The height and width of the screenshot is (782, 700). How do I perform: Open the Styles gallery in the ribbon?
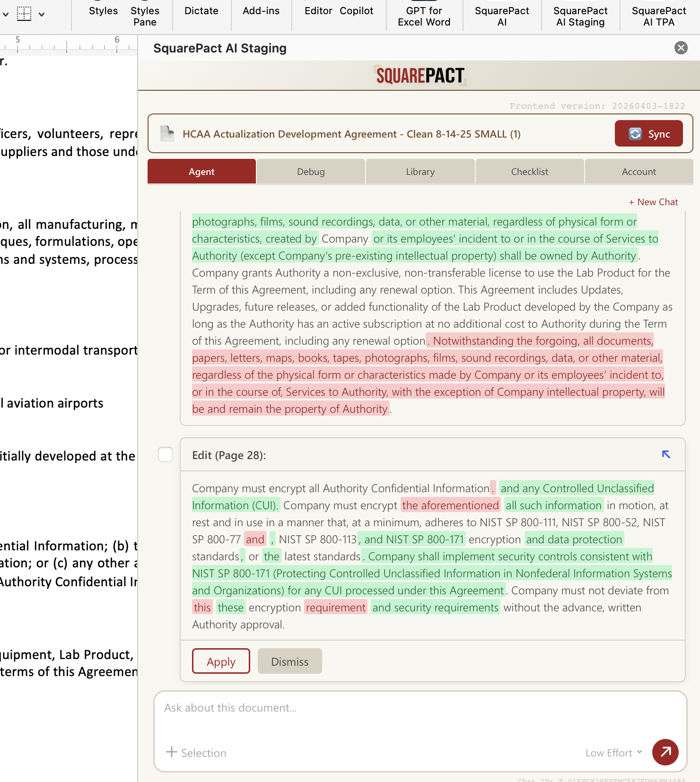[x=103, y=11]
